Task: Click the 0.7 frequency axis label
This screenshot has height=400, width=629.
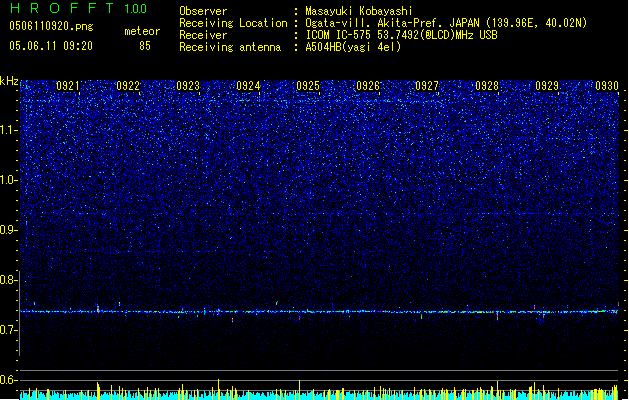Action: pos(8,330)
